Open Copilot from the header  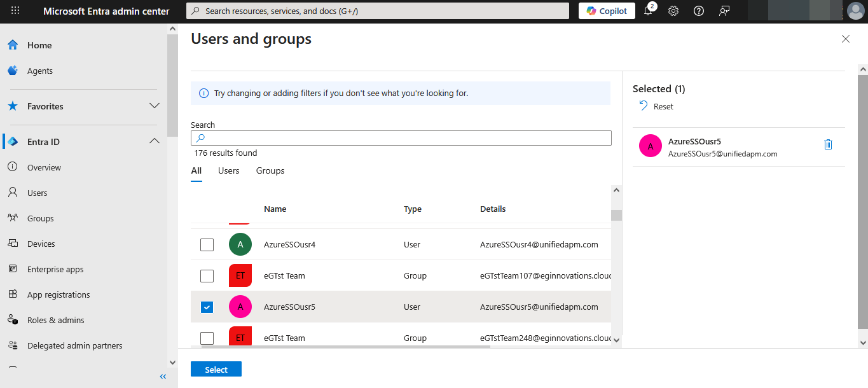pyautogui.click(x=607, y=11)
